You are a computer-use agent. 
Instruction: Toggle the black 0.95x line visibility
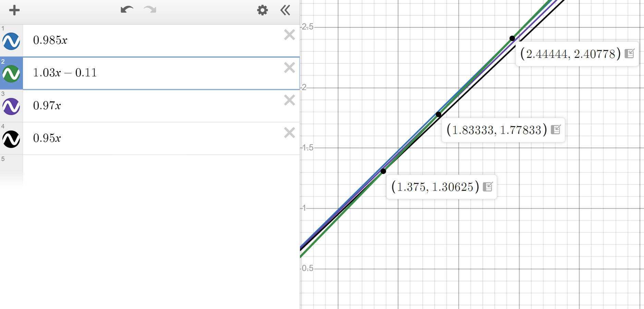11,139
